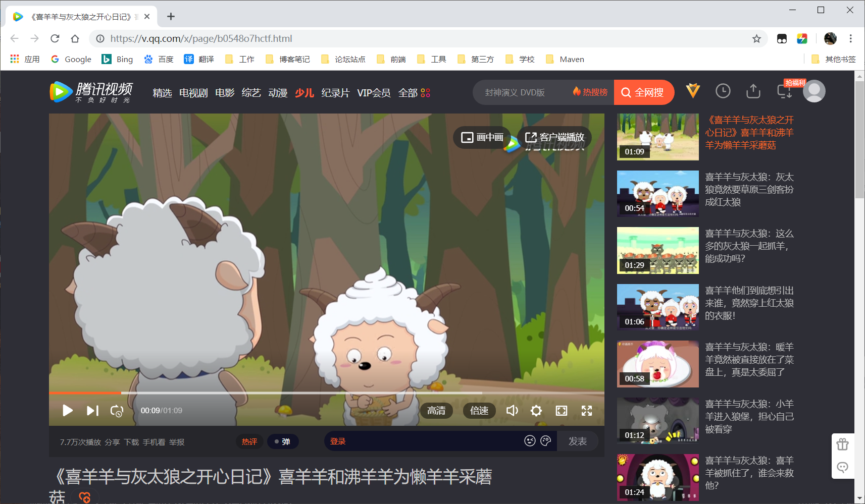Click 手机看 under the video
The width and height of the screenshot is (865, 504).
[154, 442]
